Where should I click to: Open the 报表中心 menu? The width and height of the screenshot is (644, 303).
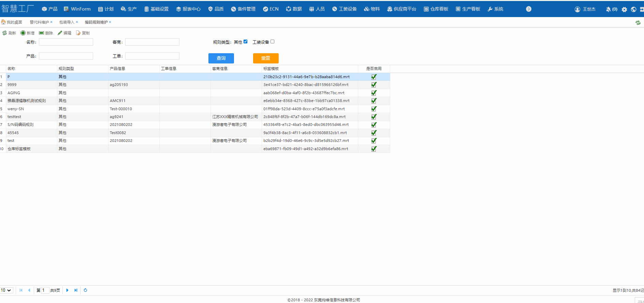(188, 9)
